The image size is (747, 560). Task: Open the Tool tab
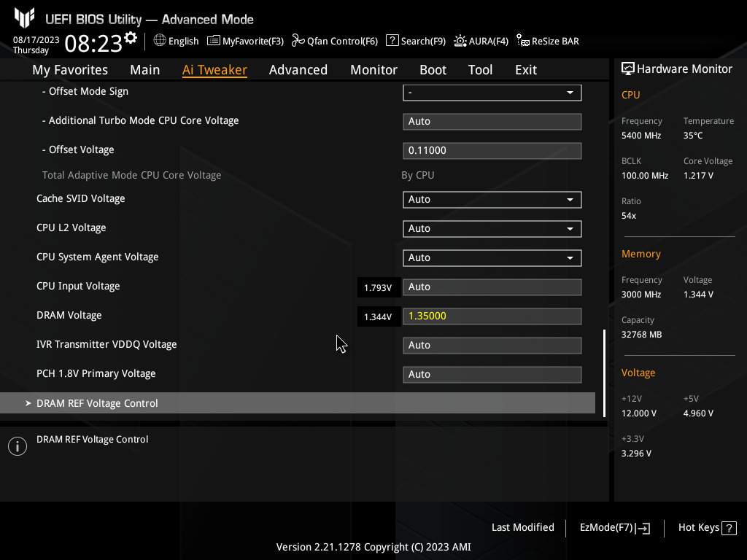tap(480, 70)
